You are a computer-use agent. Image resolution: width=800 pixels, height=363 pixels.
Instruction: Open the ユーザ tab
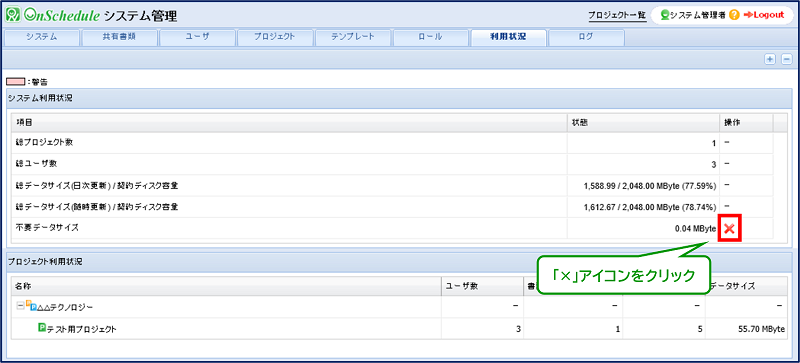point(197,37)
